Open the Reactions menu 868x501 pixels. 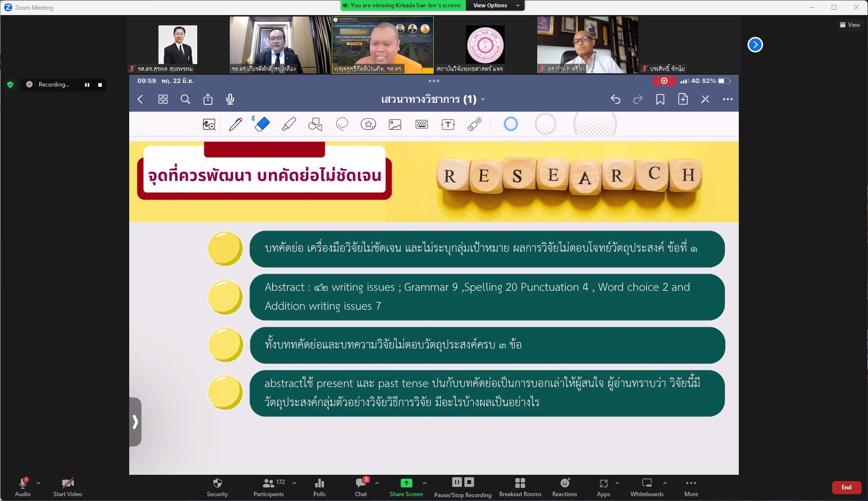coord(564,487)
